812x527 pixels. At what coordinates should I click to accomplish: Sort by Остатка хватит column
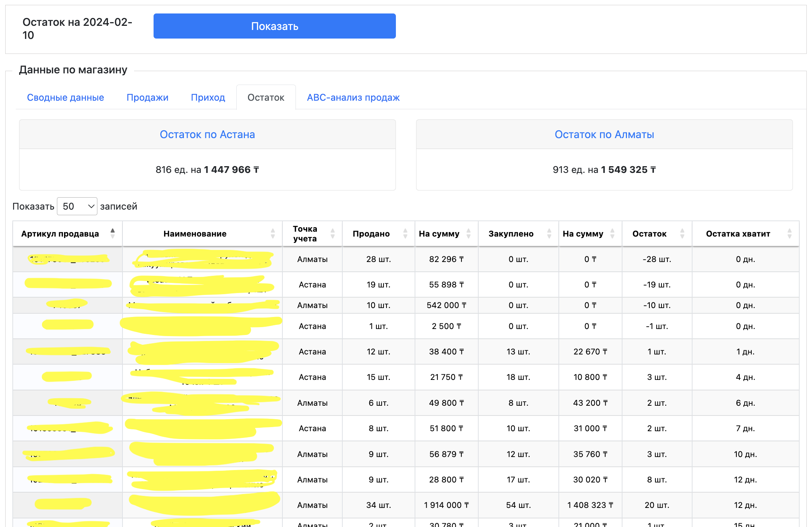click(745, 234)
